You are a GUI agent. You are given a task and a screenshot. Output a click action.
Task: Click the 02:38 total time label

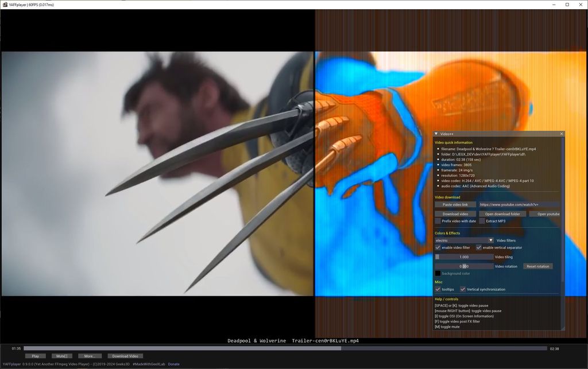tap(554, 349)
